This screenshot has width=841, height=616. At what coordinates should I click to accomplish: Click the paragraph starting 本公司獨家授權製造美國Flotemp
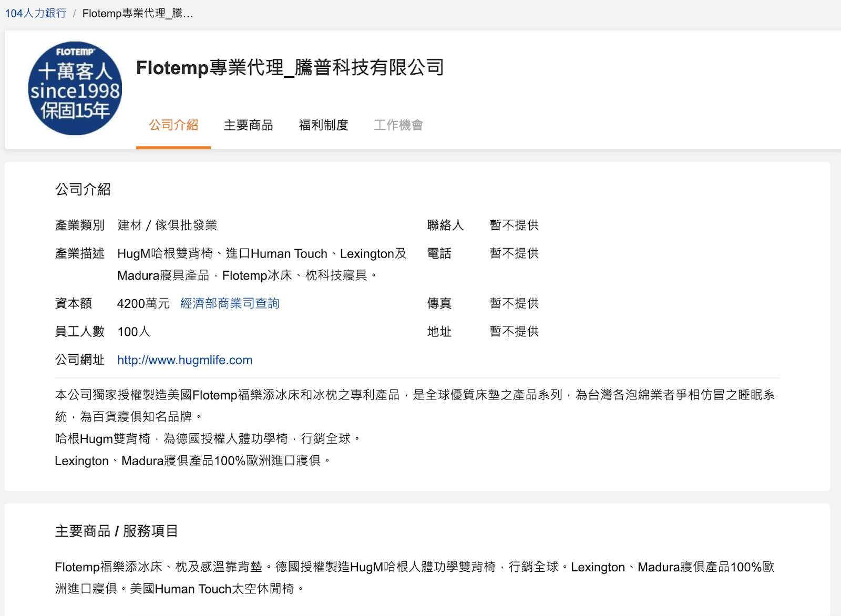(x=415, y=406)
